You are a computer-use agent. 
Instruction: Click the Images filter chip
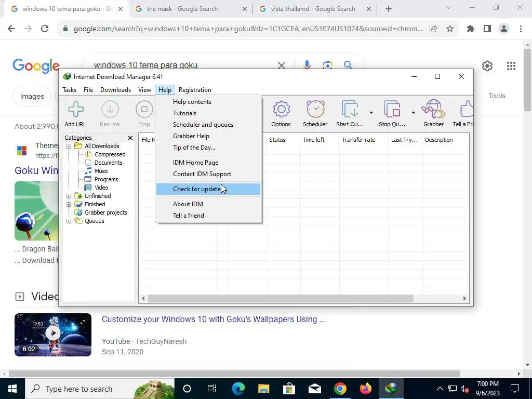click(32, 96)
